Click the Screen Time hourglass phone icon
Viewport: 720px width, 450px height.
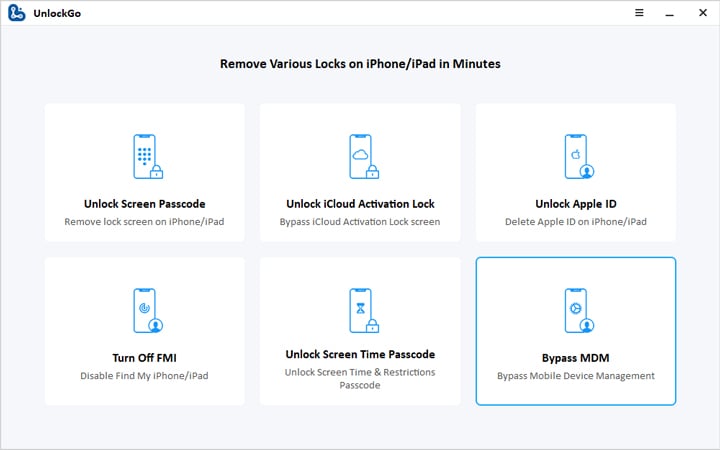pyautogui.click(x=364, y=310)
